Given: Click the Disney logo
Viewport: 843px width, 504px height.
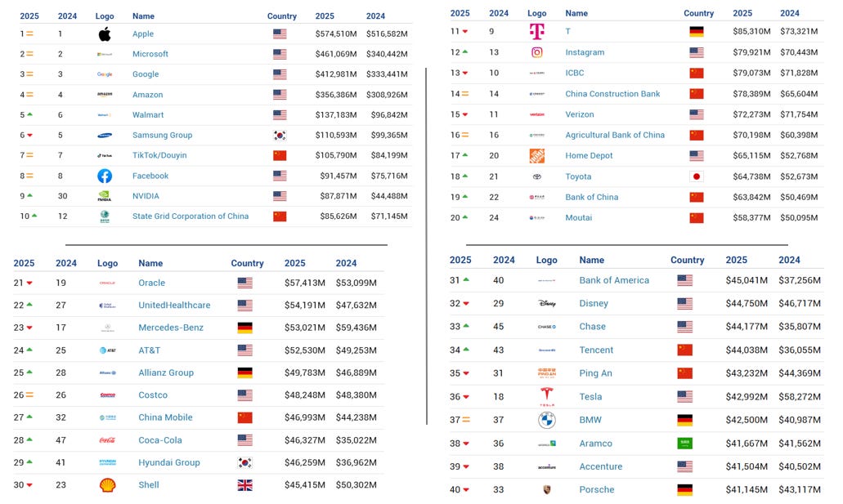Looking at the screenshot, I should point(547,304).
